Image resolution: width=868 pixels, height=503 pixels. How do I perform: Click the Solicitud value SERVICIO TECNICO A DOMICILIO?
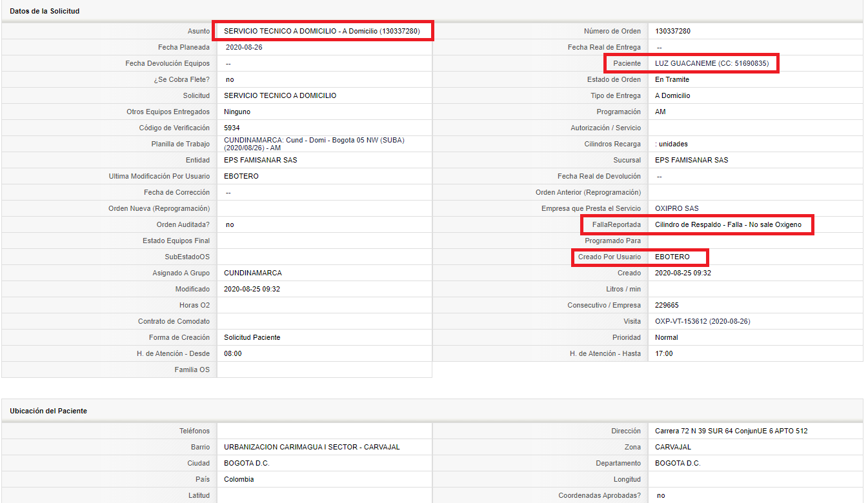[280, 95]
